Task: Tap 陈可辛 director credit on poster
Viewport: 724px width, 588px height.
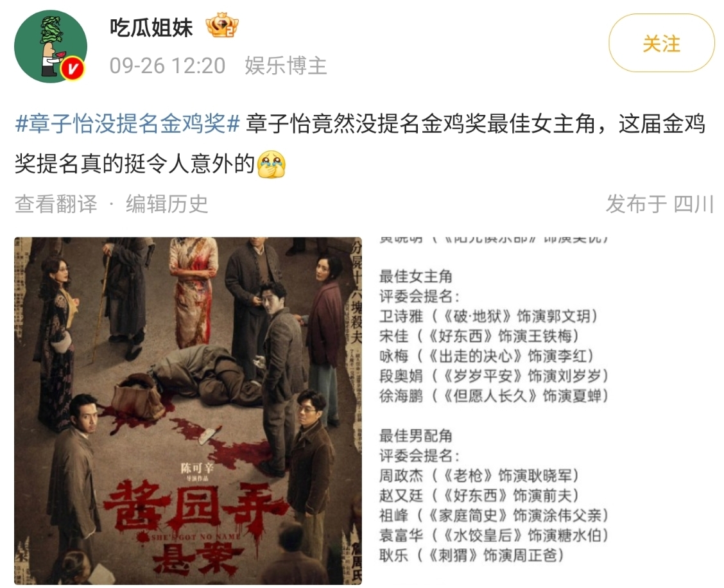Action: point(197,468)
